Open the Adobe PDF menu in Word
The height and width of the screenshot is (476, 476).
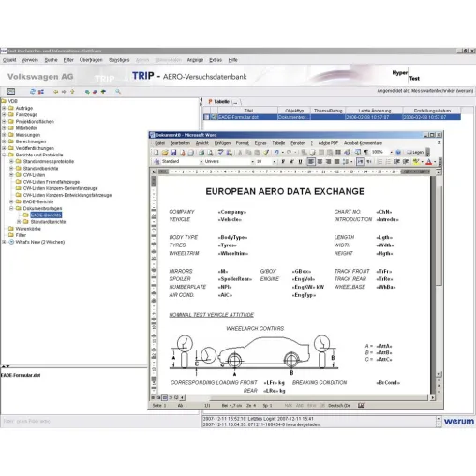click(328, 143)
